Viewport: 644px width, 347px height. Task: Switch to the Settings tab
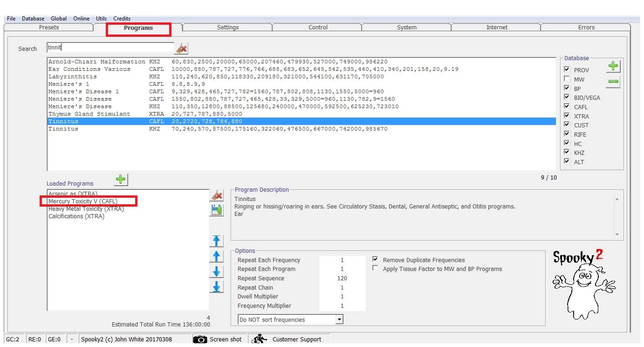[228, 28]
